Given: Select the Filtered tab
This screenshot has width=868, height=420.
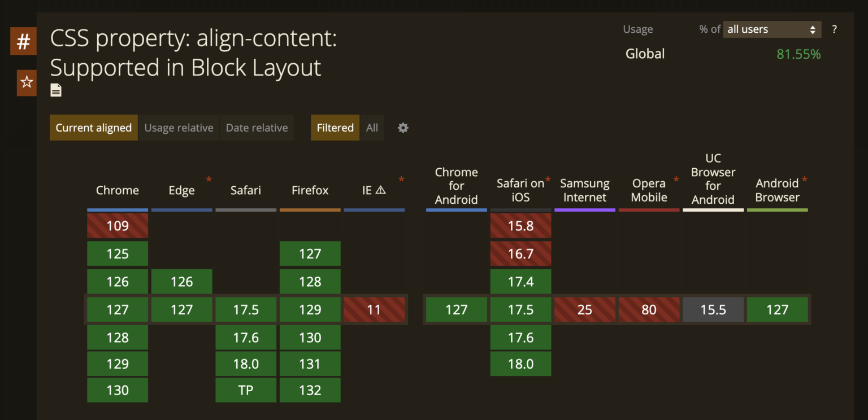Looking at the screenshot, I should pos(335,128).
